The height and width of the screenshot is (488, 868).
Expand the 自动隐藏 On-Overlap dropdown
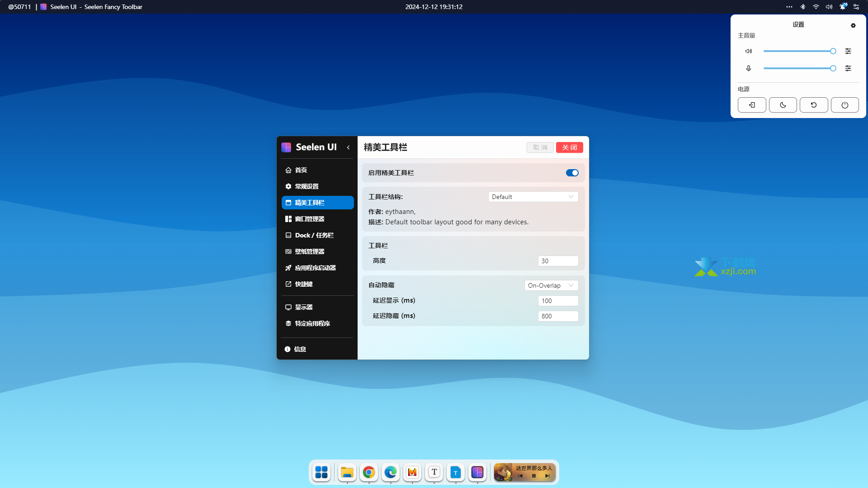[x=551, y=285]
